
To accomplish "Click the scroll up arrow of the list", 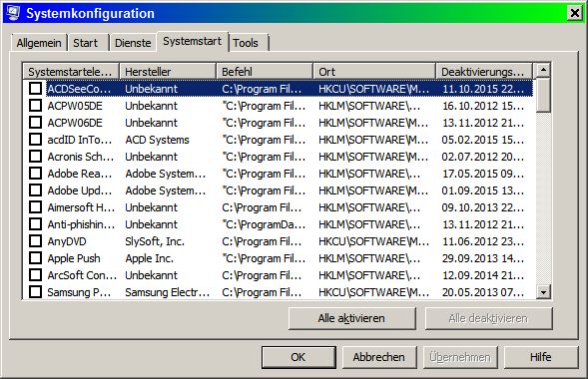I will click(543, 71).
